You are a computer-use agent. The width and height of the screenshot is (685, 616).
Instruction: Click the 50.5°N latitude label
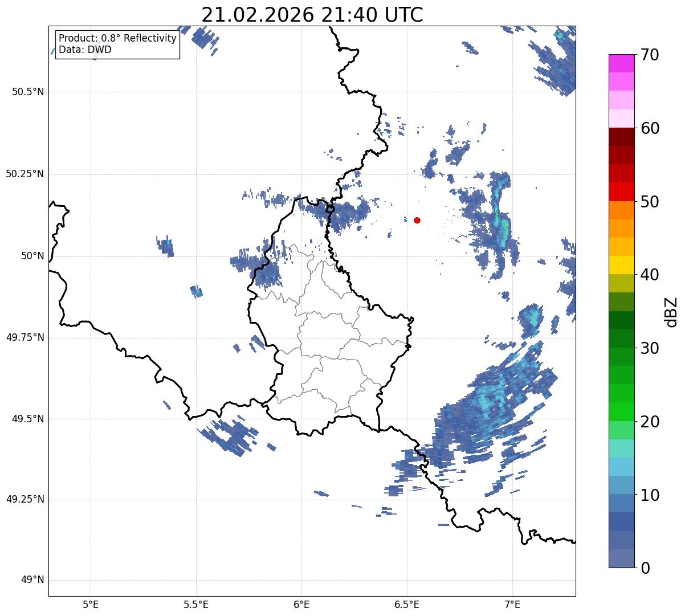coord(27,92)
